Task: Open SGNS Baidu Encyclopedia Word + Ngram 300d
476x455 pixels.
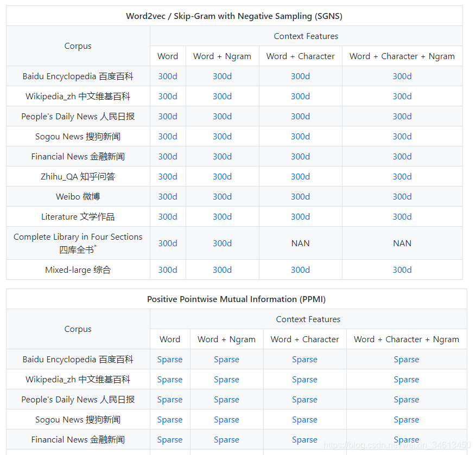Action: 222,76
